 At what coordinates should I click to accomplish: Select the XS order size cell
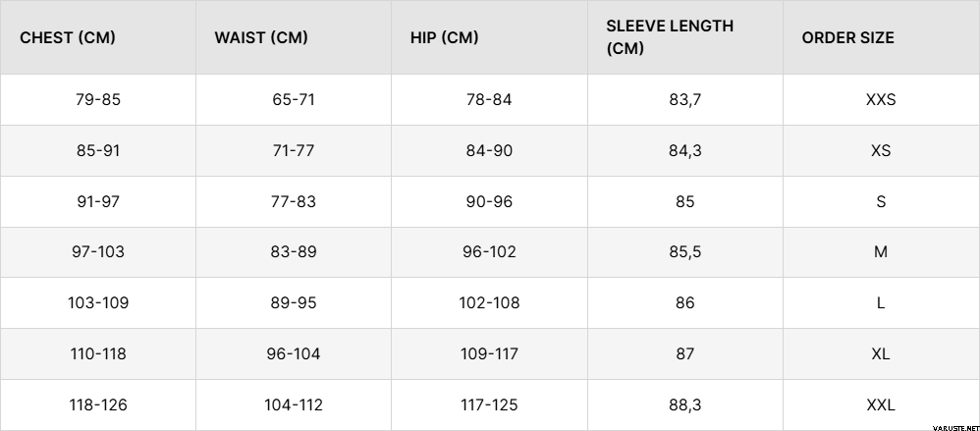[x=881, y=150]
